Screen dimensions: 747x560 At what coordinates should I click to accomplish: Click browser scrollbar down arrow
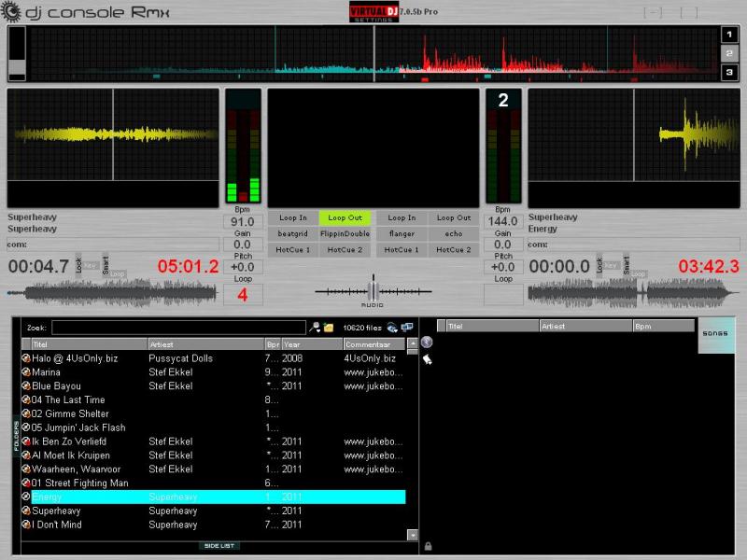pyautogui.click(x=413, y=535)
